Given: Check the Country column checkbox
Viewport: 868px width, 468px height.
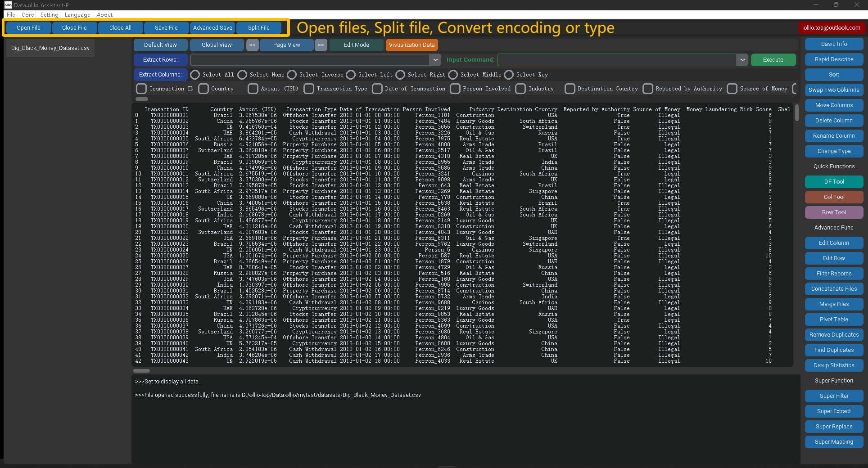Looking at the screenshot, I should pyautogui.click(x=203, y=89).
